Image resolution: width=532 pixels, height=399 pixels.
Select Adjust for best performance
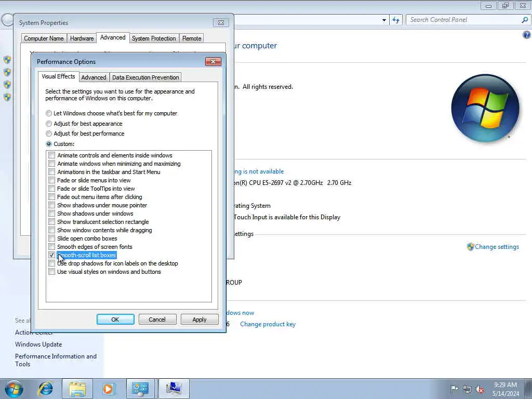[x=49, y=134]
